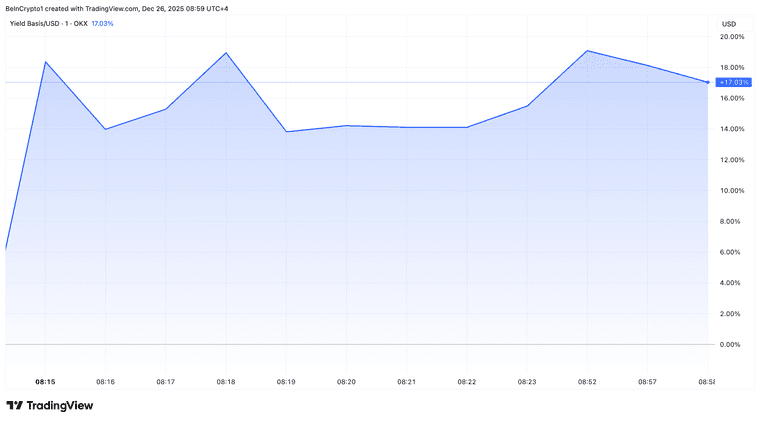Select the end-of-line data point dot
The height and width of the screenshot is (422, 760).
pos(708,82)
